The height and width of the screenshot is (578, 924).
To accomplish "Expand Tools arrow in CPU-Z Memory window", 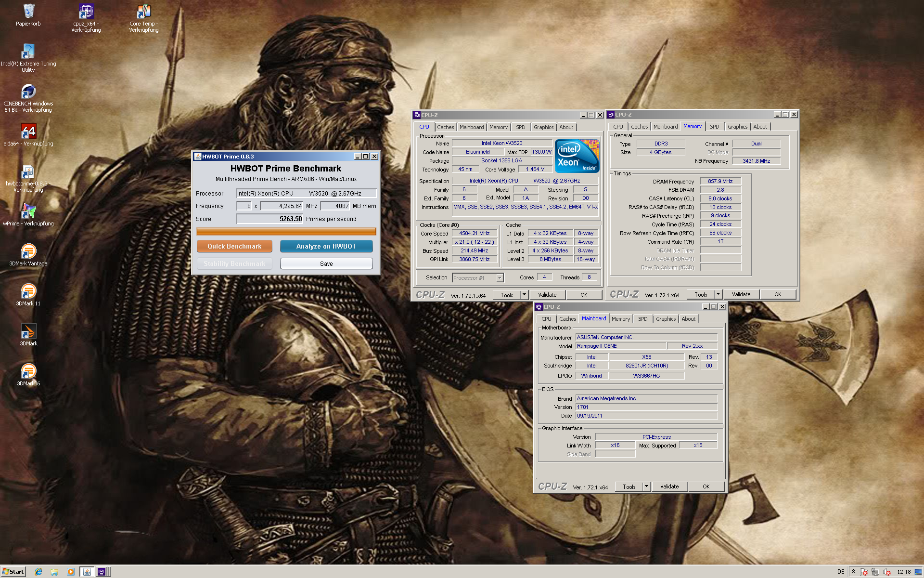I will click(x=718, y=294).
